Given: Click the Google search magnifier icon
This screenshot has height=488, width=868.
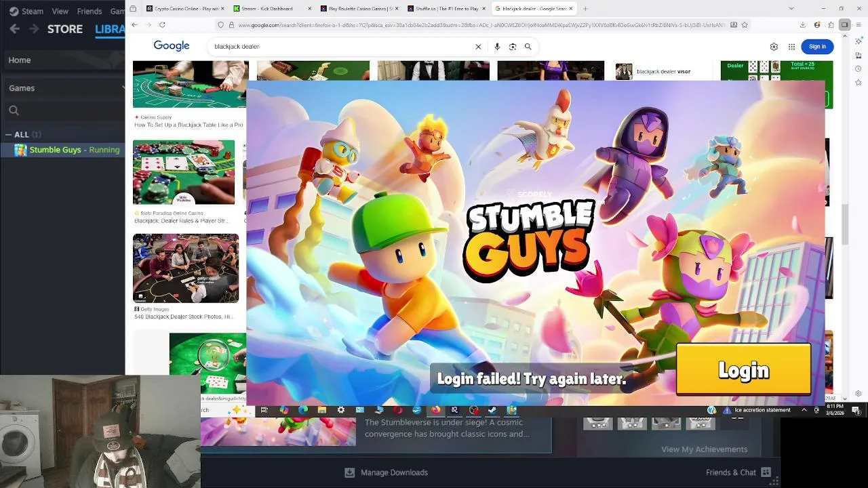Looking at the screenshot, I should (528, 47).
